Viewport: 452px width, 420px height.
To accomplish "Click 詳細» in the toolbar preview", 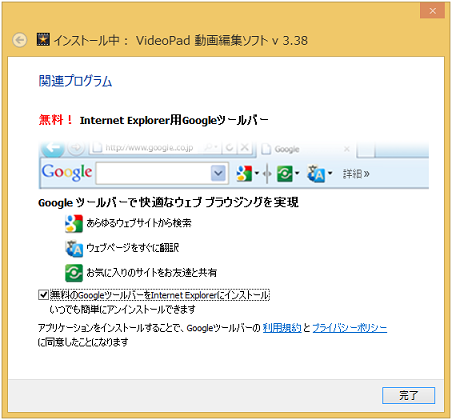I will (356, 174).
